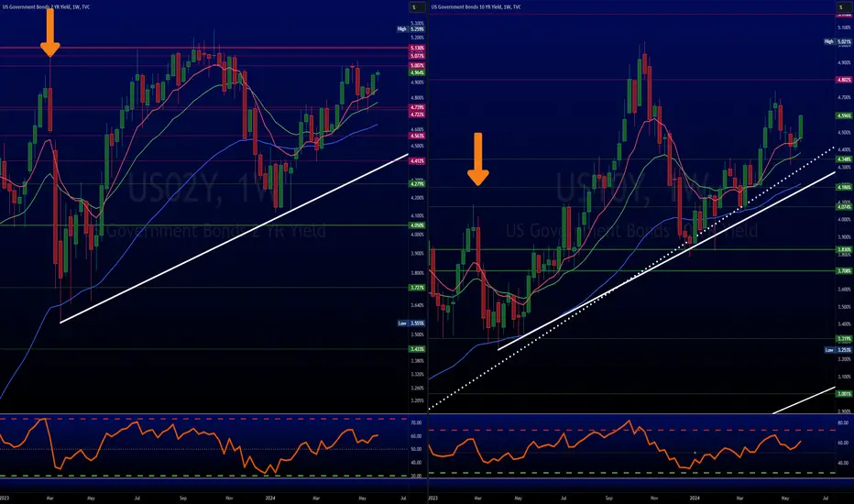This screenshot has height=504, width=854.
Task: Click the 70.00 value on the 2 YR RSI scale
Action: pos(416,422)
